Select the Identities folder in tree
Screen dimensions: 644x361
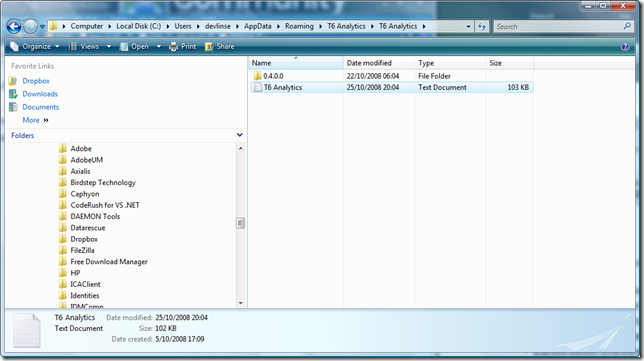tap(85, 295)
